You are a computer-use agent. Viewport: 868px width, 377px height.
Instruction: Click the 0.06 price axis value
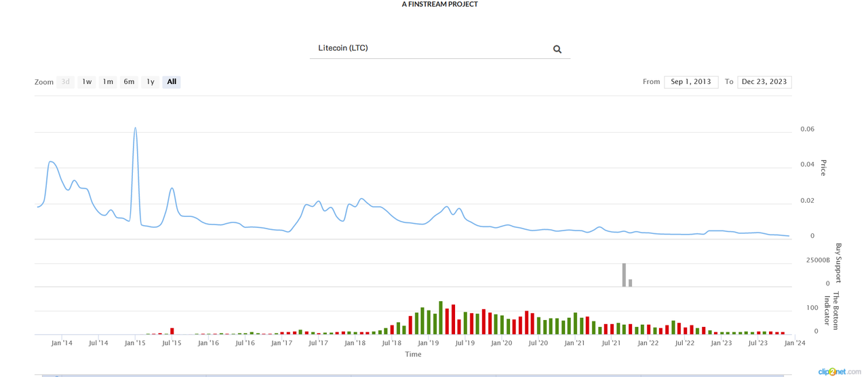point(808,129)
